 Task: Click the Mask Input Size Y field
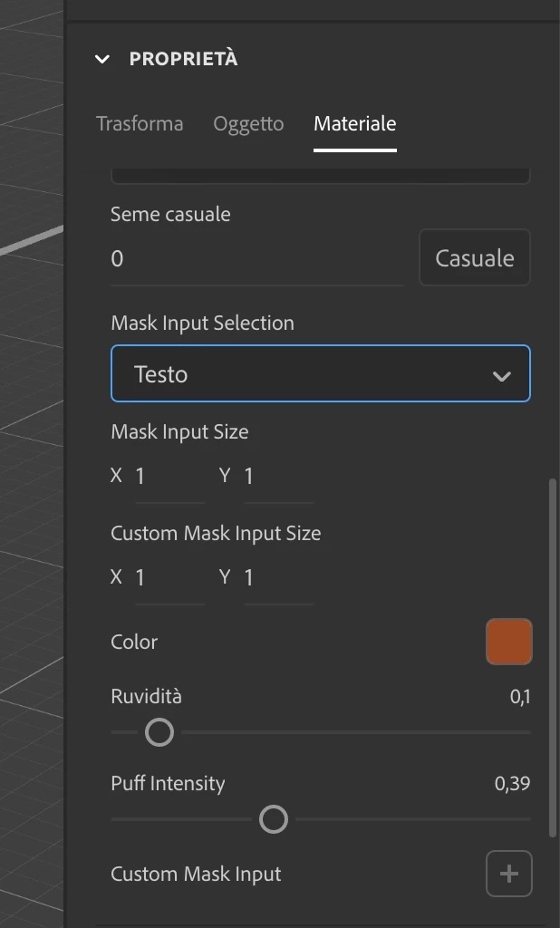coord(278,476)
